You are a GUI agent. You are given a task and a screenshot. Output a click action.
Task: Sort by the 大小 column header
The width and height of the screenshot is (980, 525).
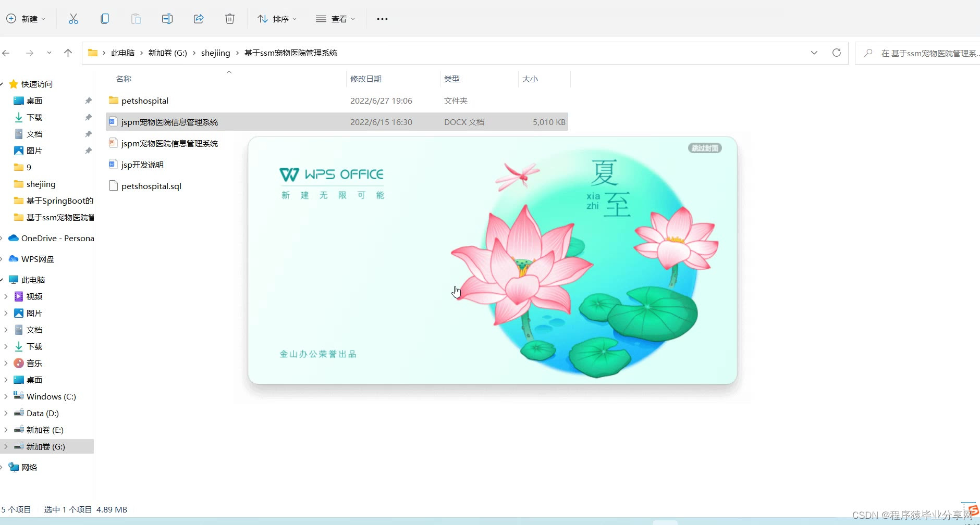530,79
